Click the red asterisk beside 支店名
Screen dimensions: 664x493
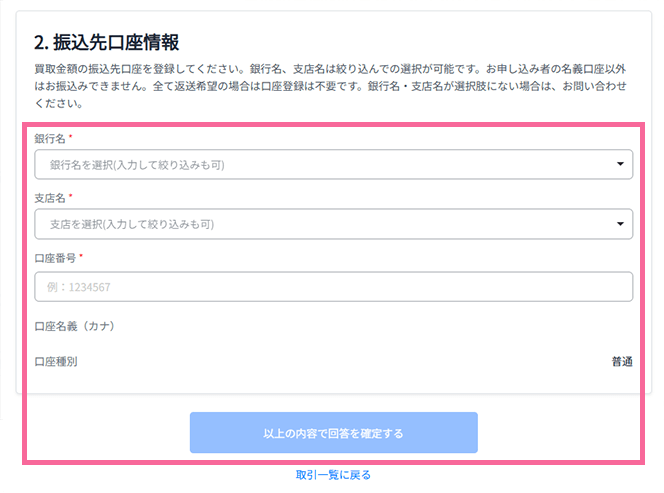click(x=71, y=197)
